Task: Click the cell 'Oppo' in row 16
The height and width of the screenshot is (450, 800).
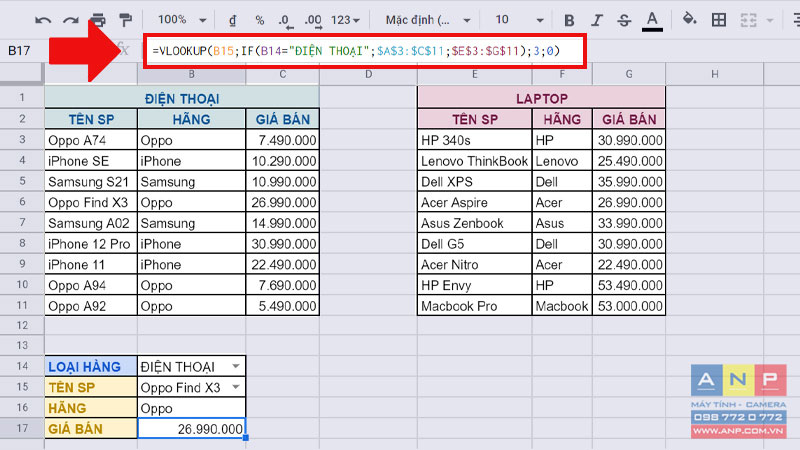Action: pos(191,408)
